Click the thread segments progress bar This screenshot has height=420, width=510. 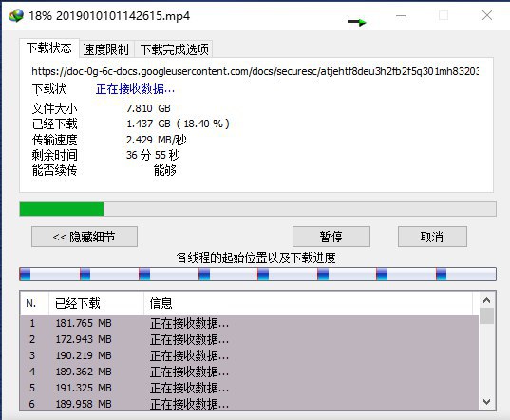point(257,275)
